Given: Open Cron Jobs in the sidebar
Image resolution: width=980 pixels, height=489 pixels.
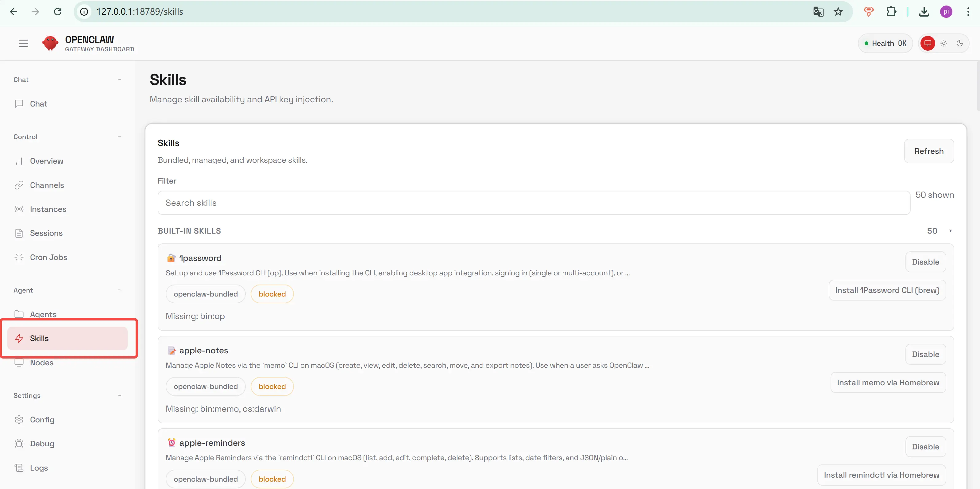Looking at the screenshot, I should [x=48, y=258].
